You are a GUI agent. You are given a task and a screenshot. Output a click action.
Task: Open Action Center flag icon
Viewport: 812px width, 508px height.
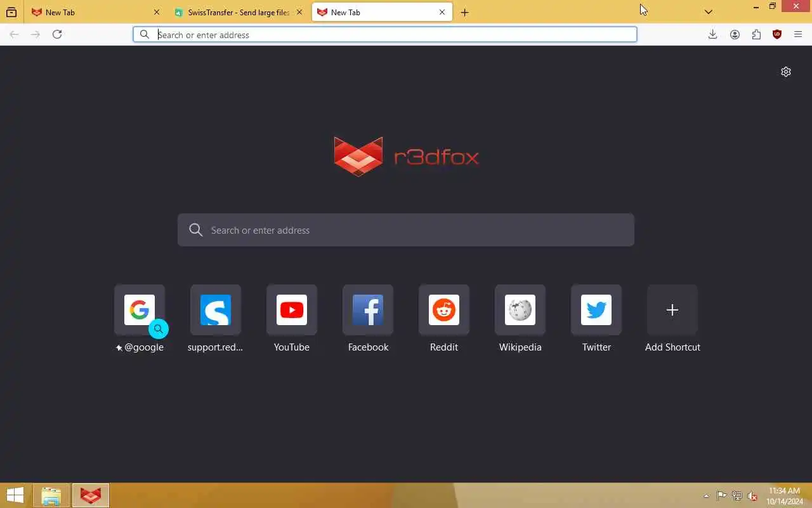(722, 496)
